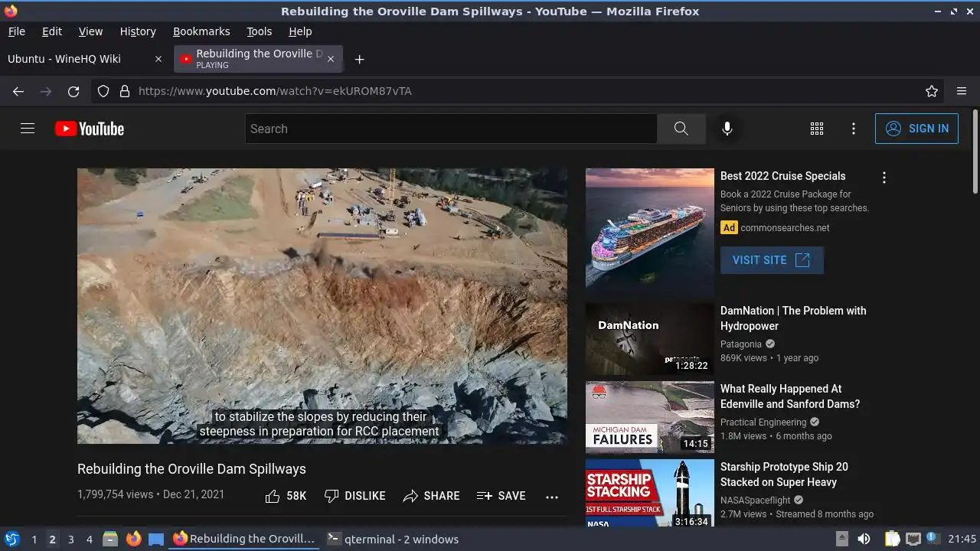Open Firefox application hamburger menu

(x=962, y=91)
